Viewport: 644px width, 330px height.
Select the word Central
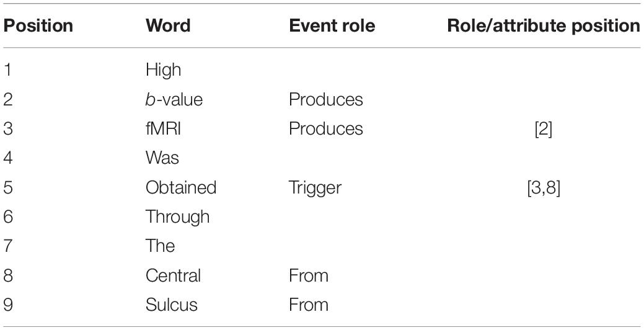(x=173, y=276)
